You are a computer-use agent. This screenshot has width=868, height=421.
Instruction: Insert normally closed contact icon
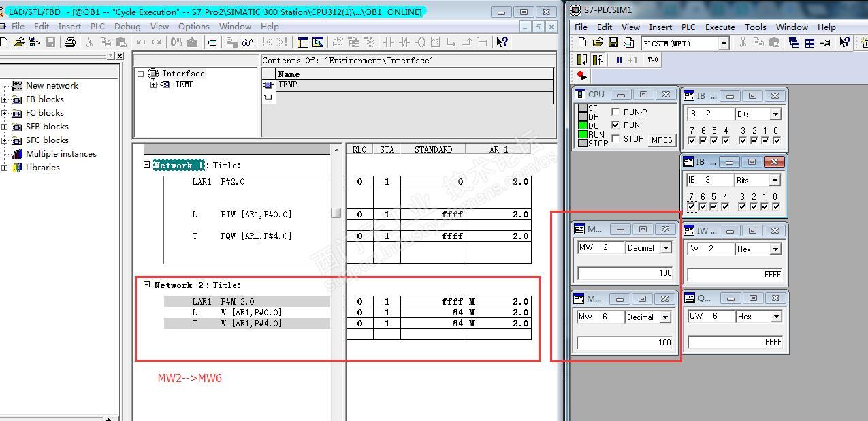click(x=404, y=42)
